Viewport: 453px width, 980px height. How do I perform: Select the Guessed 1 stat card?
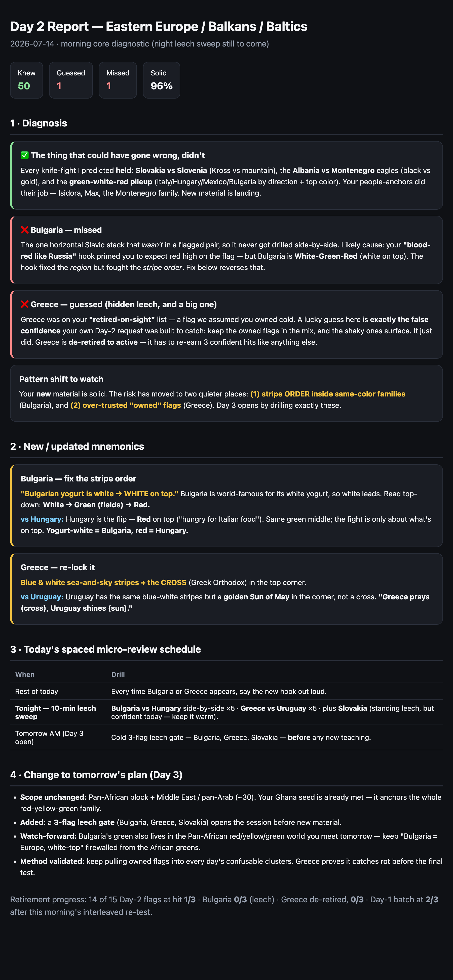tap(71, 80)
